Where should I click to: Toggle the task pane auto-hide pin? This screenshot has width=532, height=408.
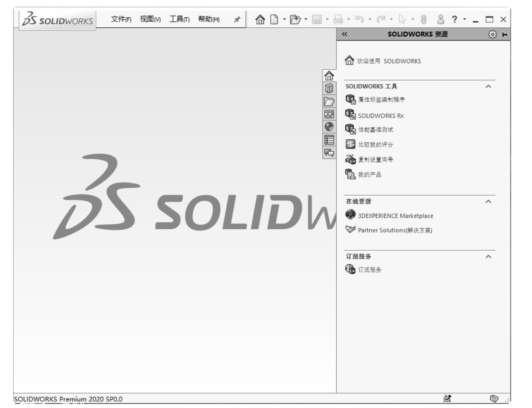tap(503, 34)
